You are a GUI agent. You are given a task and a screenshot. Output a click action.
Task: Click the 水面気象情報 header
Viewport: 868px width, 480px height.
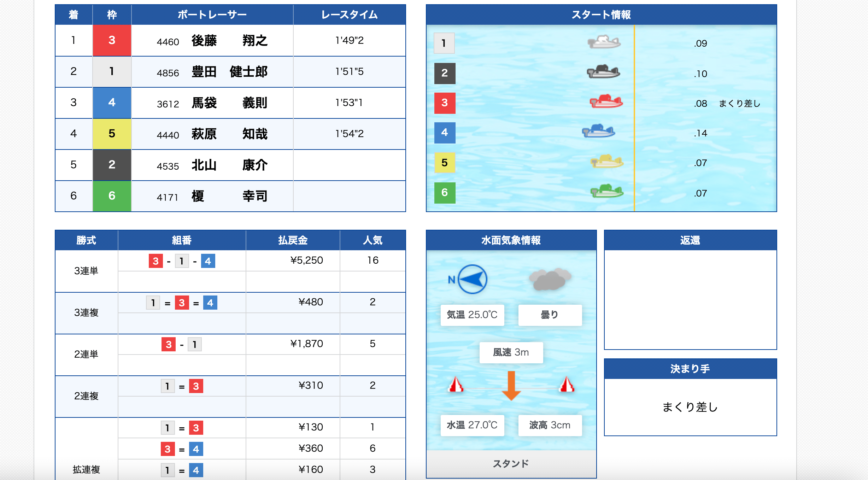point(511,240)
